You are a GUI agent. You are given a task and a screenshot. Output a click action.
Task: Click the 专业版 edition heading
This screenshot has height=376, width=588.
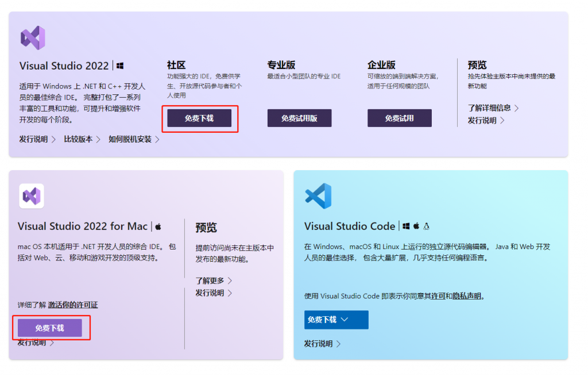point(281,65)
